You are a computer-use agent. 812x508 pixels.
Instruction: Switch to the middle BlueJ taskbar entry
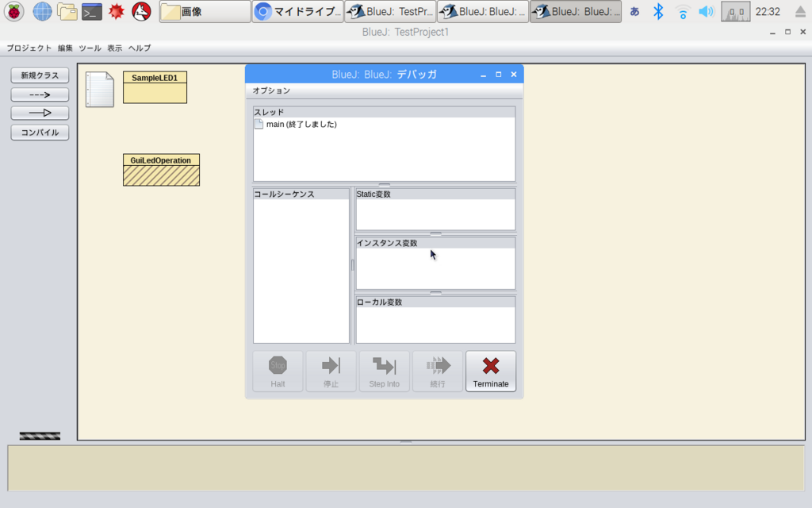pos(483,11)
